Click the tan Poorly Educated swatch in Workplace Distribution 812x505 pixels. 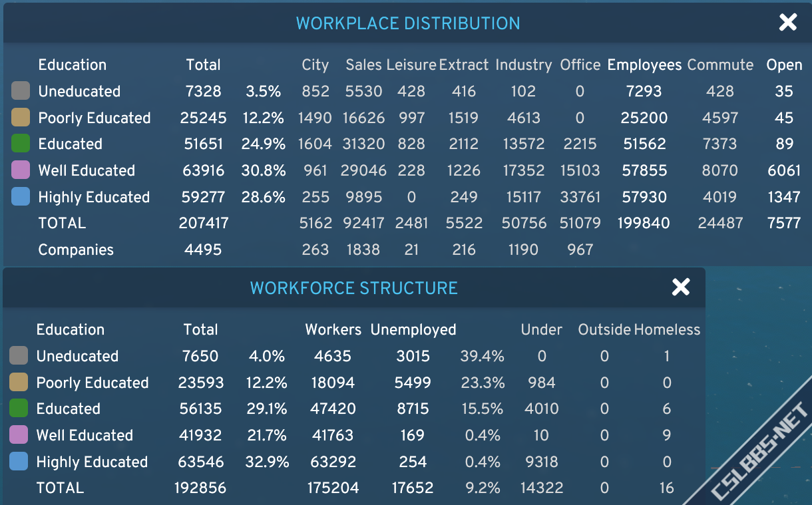point(21,118)
